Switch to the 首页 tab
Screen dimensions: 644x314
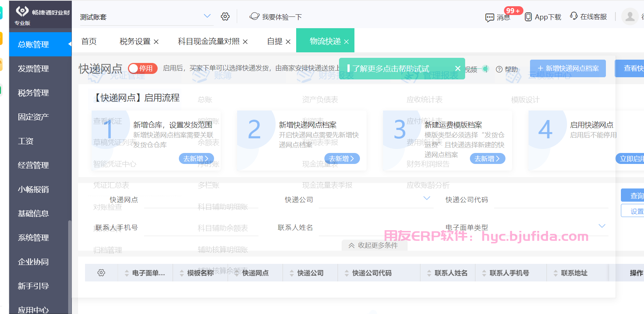coord(89,41)
